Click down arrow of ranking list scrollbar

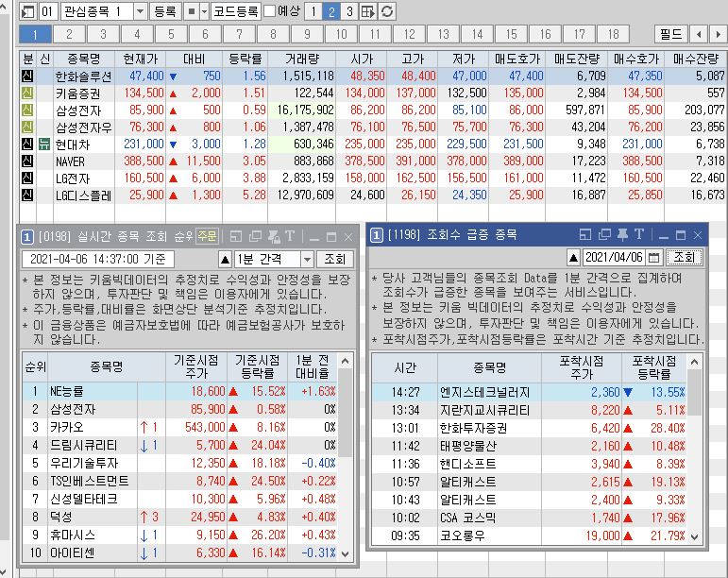pyautogui.click(x=345, y=553)
